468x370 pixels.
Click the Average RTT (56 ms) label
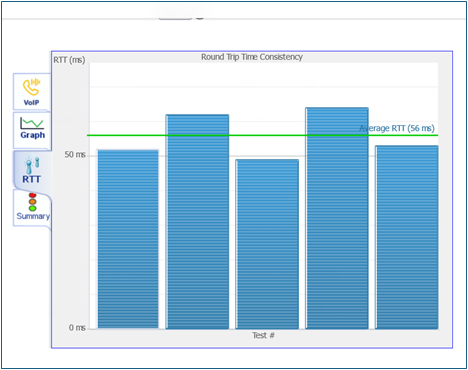(x=397, y=128)
